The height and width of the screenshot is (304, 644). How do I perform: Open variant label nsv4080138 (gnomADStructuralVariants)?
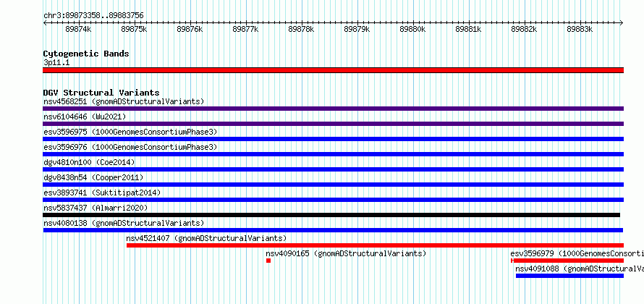(x=124, y=223)
